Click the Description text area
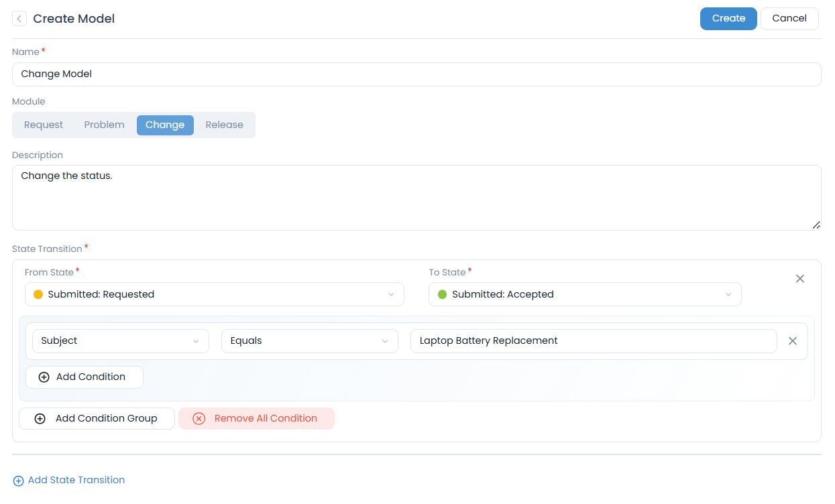This screenshot has height=504, width=835. tap(416, 198)
